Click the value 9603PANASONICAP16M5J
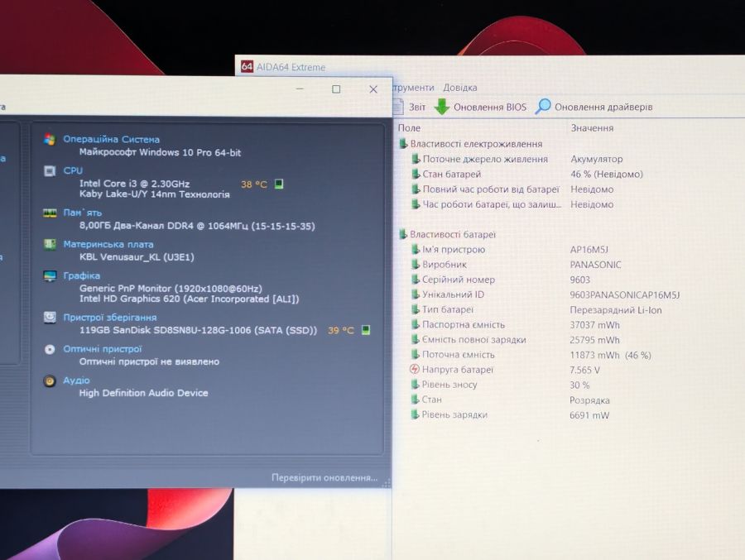The image size is (745, 560). 625,295
